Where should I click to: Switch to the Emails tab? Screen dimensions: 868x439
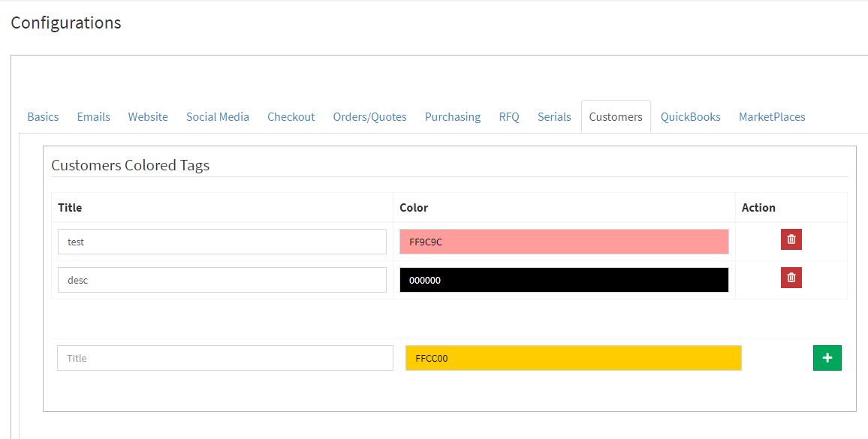(x=94, y=117)
